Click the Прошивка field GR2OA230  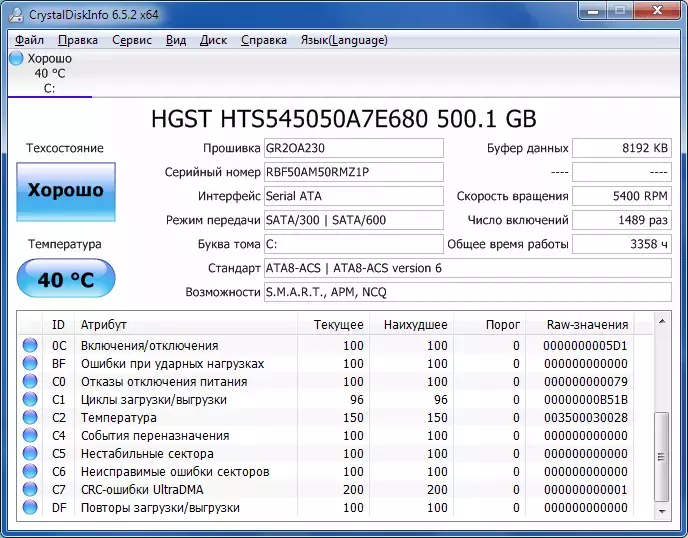[354, 148]
